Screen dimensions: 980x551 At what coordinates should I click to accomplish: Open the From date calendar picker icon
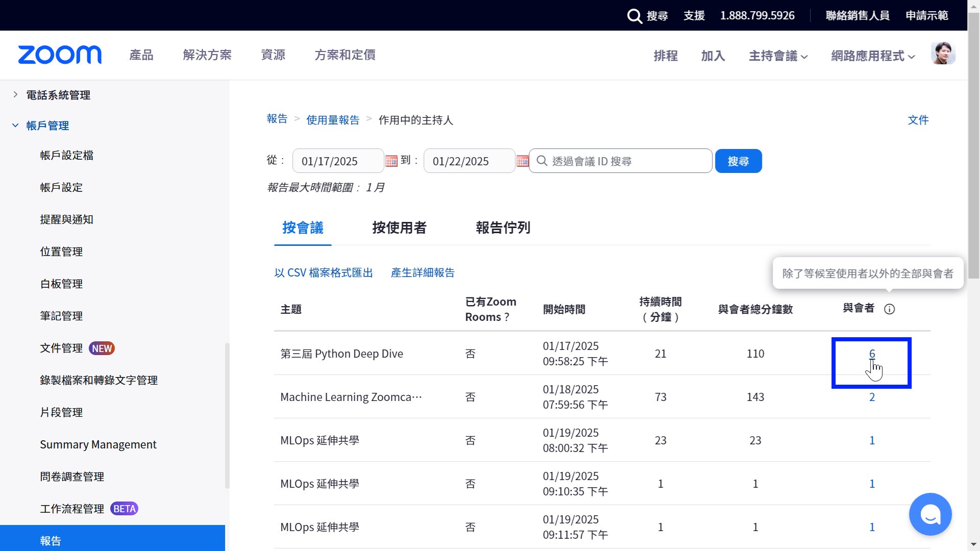391,161
